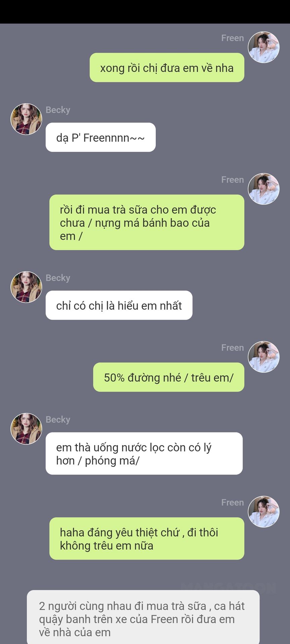Viewport: 290px width, 644px height.
Task: Tap Becky's avatar next to "chỉ có chị là hiểu em nhất"
Action: pyautogui.click(x=26, y=287)
